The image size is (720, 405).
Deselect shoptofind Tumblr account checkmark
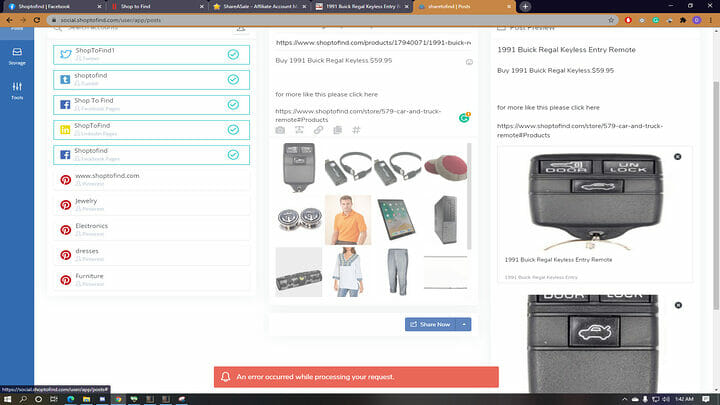(x=233, y=79)
